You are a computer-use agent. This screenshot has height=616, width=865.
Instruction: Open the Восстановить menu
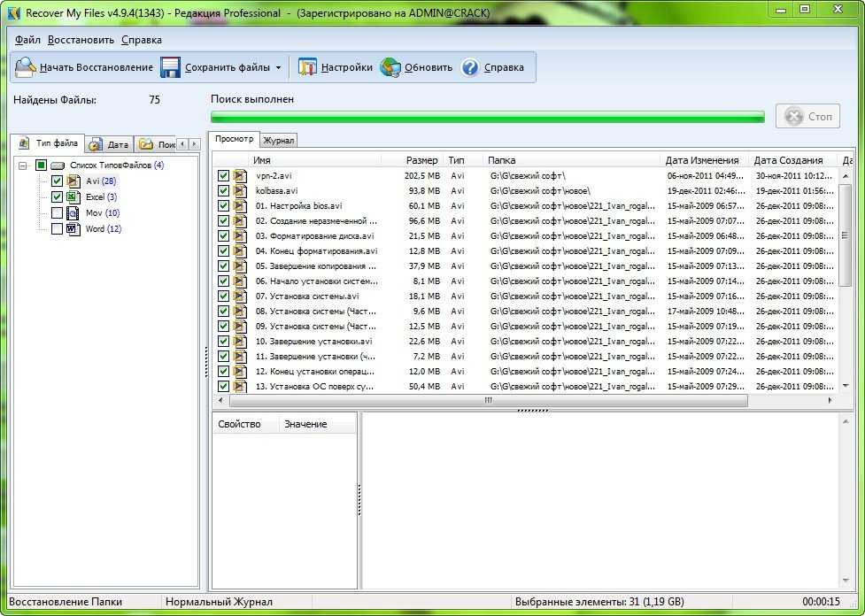click(x=81, y=40)
